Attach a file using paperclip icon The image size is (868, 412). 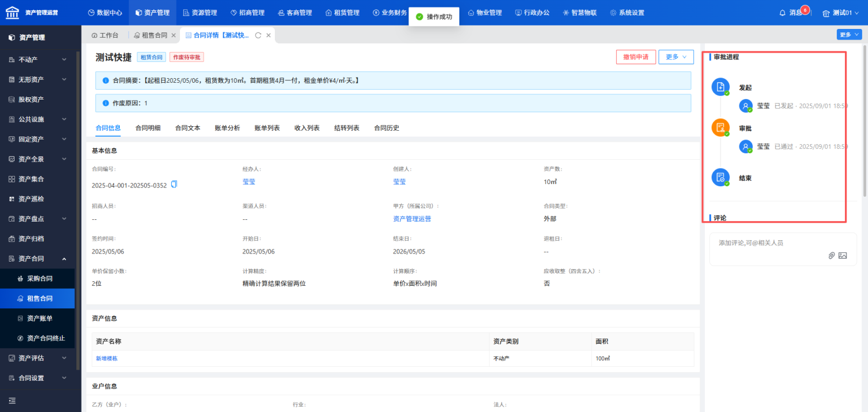coord(832,255)
